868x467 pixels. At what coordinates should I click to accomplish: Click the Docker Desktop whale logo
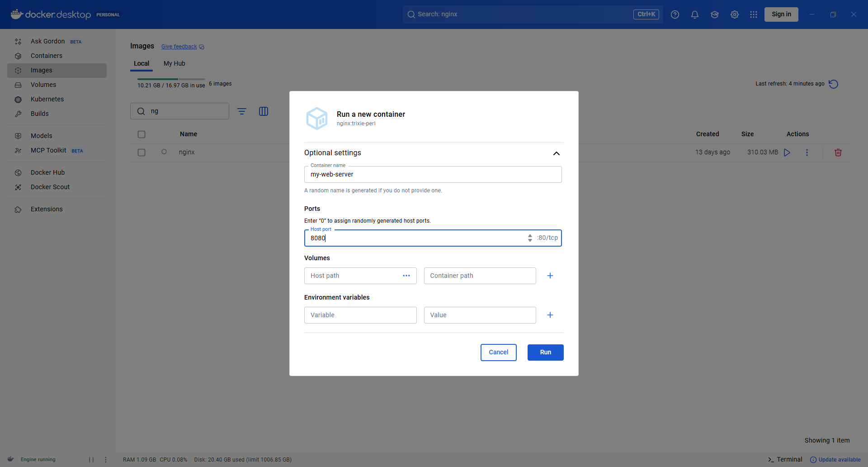click(17, 14)
